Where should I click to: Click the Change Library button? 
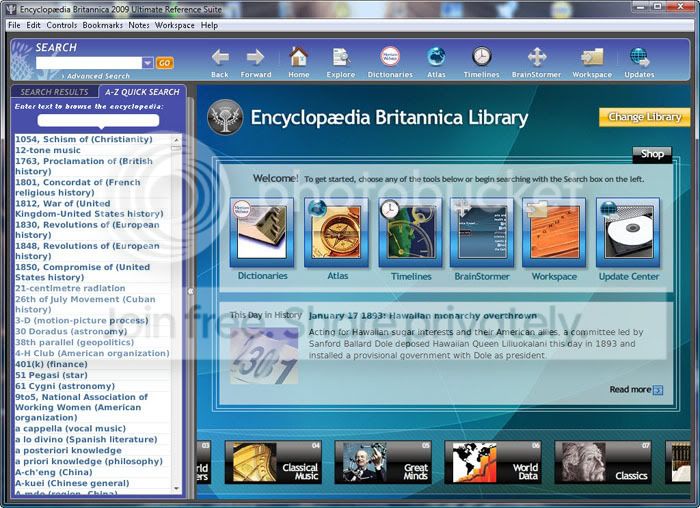tap(644, 117)
